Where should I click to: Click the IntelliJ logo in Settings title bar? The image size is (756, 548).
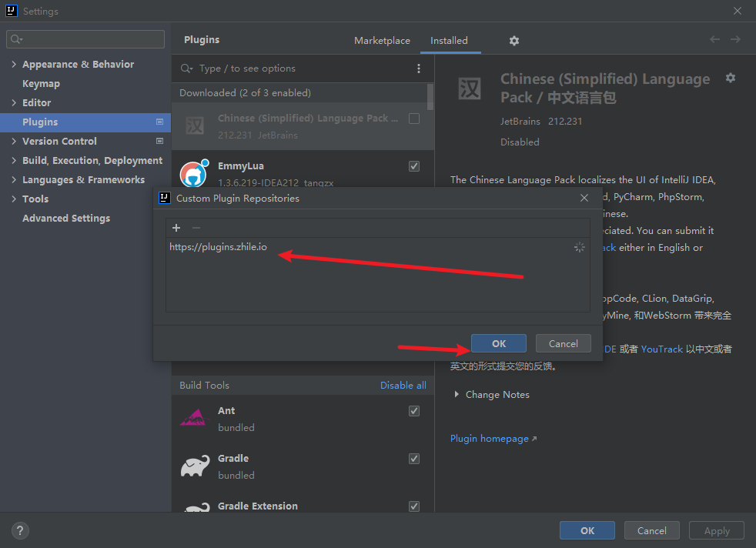[11, 11]
